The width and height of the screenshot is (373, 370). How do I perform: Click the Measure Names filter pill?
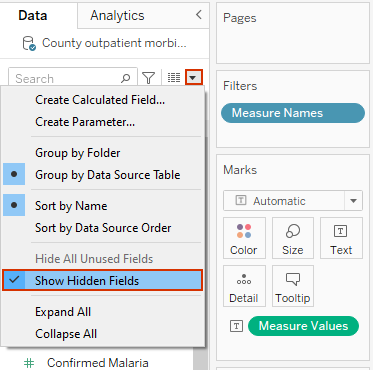(293, 113)
